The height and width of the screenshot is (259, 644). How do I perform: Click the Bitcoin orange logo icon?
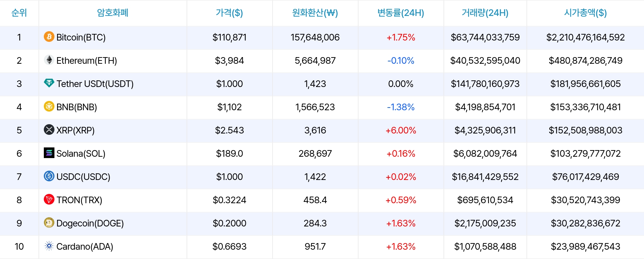click(x=49, y=37)
